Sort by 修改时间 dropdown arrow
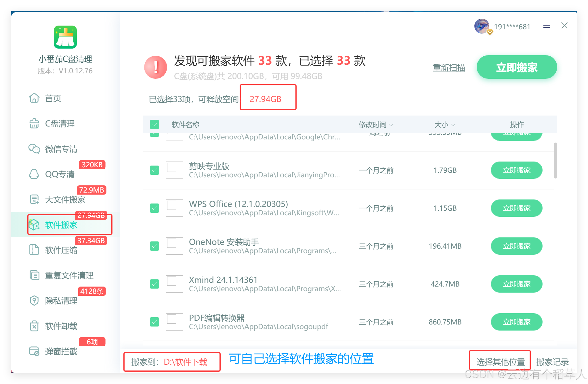Image resolution: width=588 pixels, height=384 pixels. (392, 125)
